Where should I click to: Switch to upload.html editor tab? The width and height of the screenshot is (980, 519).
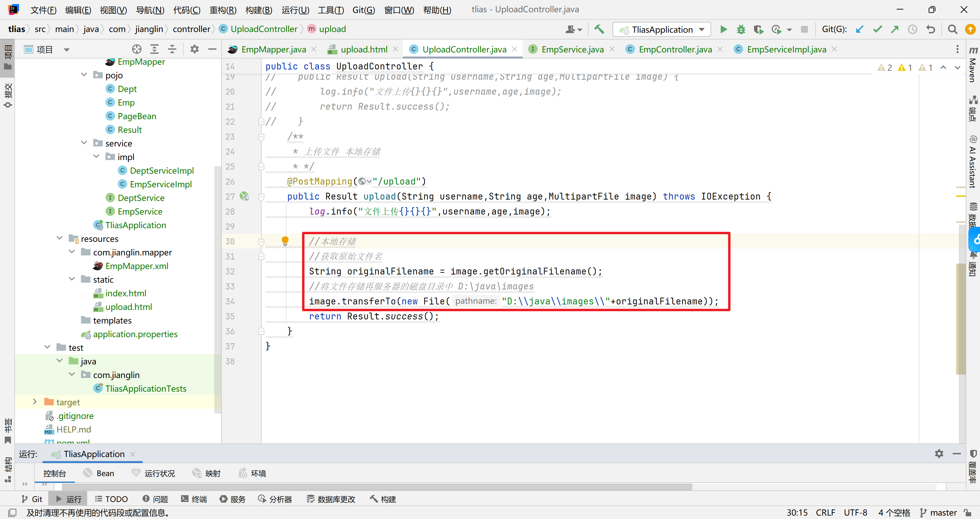(x=363, y=49)
